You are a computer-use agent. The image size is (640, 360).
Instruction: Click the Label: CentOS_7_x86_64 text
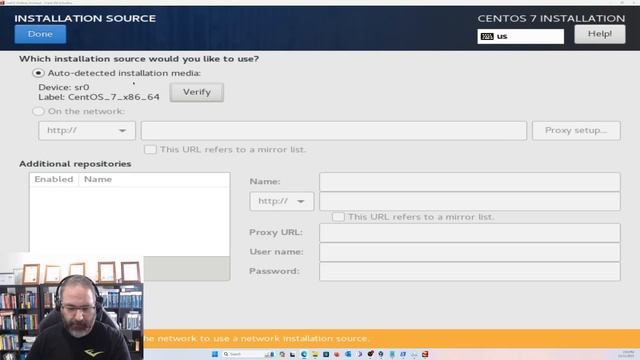click(x=99, y=98)
